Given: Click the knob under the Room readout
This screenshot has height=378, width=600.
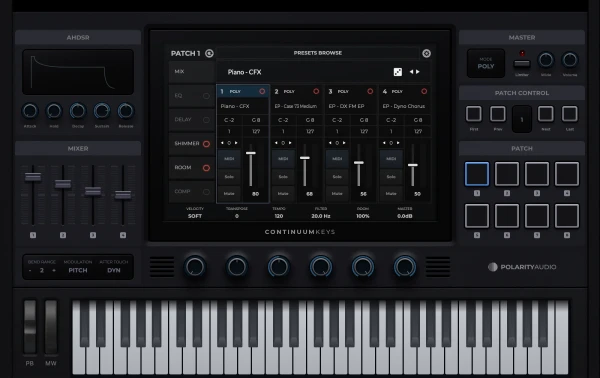Looking at the screenshot, I should (363, 267).
